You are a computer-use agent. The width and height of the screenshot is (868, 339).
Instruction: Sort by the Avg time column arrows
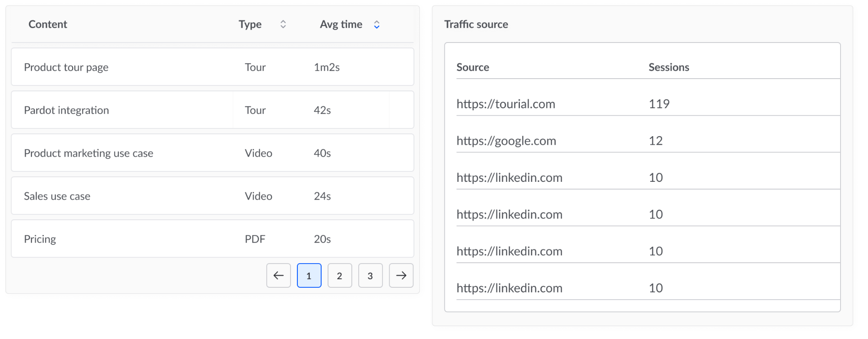point(376,25)
